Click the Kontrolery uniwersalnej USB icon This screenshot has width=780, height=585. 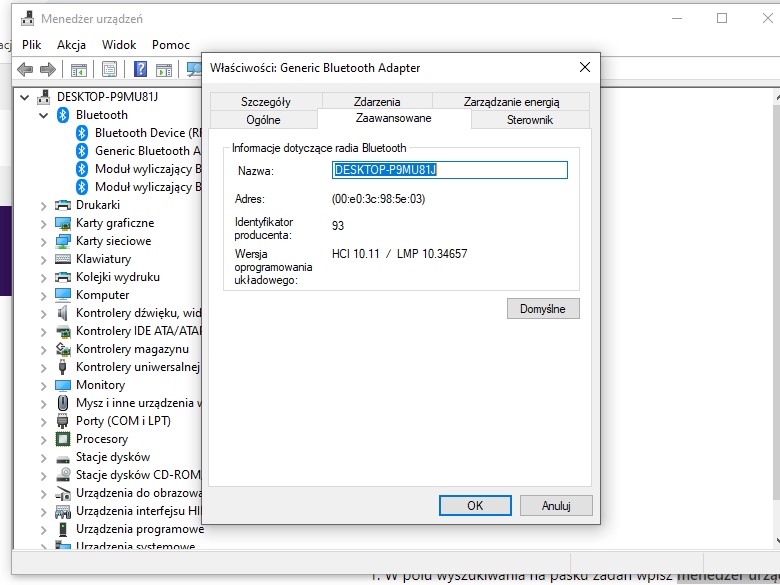63,367
